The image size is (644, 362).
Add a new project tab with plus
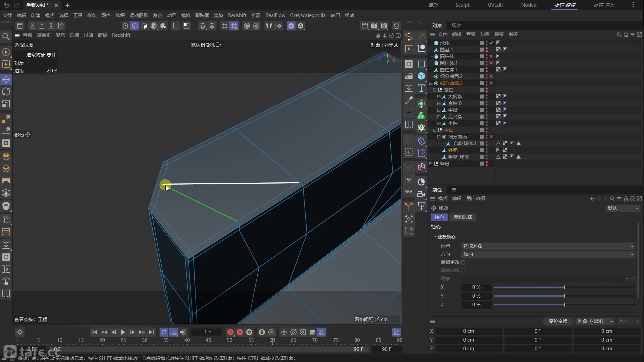[67, 5]
